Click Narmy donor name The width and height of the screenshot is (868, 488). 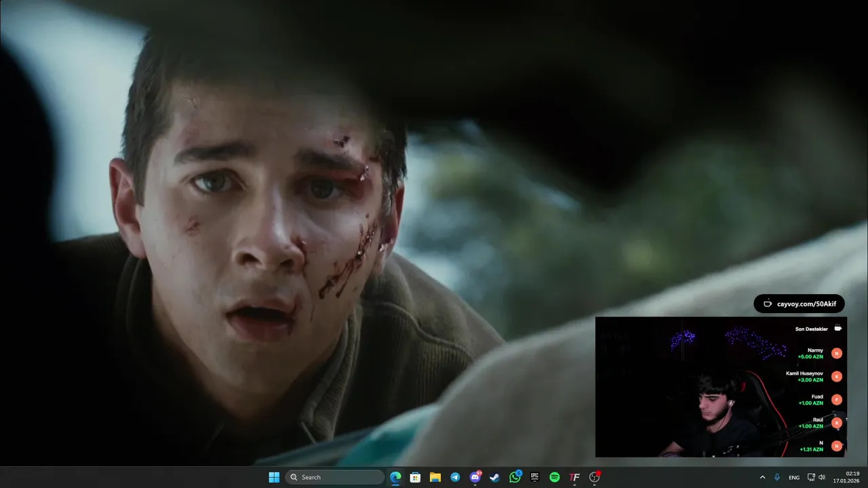(x=815, y=350)
